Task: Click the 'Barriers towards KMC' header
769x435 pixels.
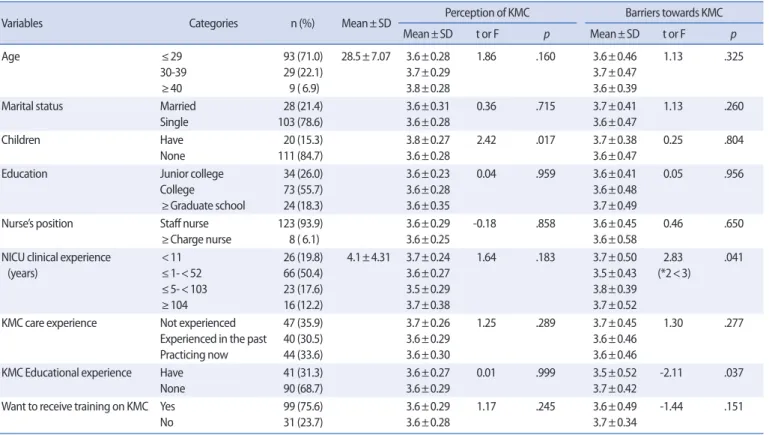Action: click(674, 13)
